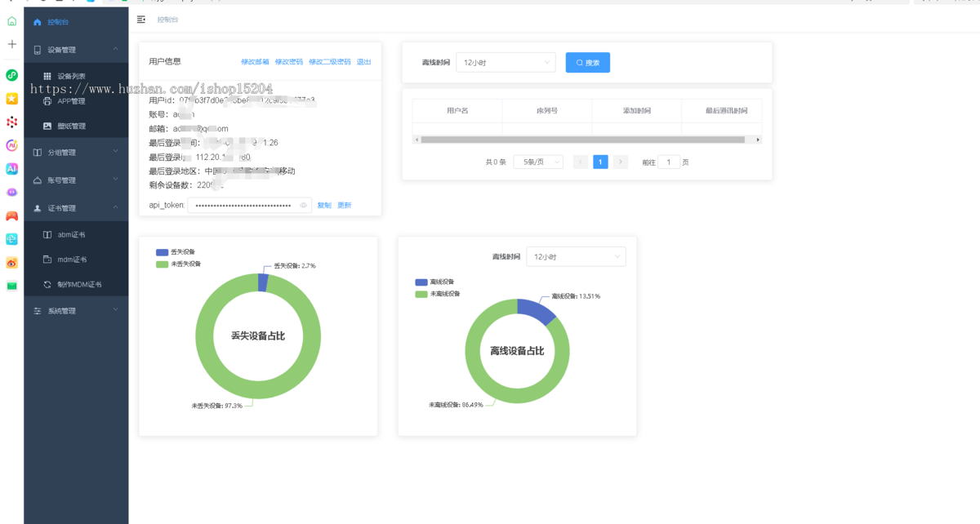
Task: Click the 前往 page number input
Action: point(669,162)
